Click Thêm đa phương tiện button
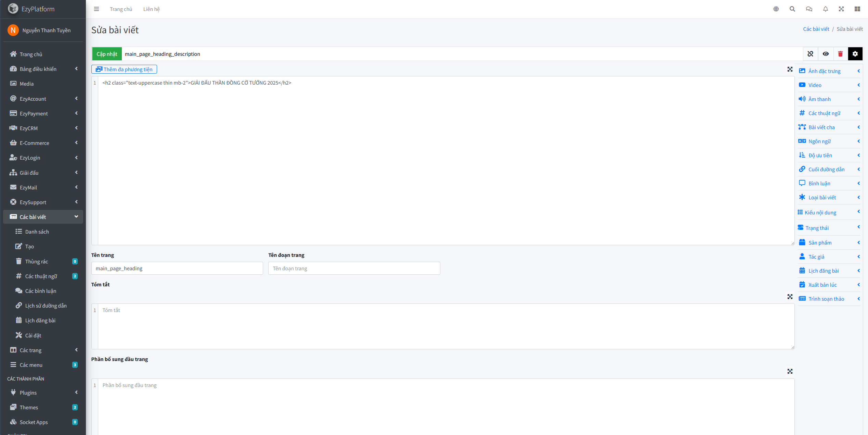The image size is (868, 435). click(124, 69)
